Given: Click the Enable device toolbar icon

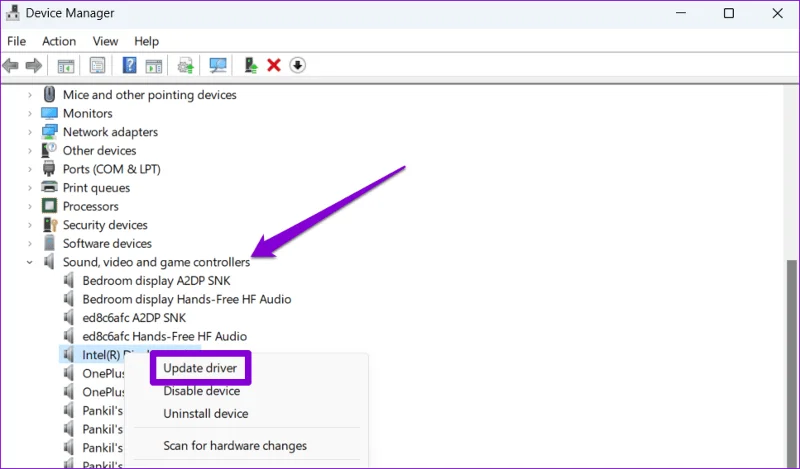Looking at the screenshot, I should (251, 65).
